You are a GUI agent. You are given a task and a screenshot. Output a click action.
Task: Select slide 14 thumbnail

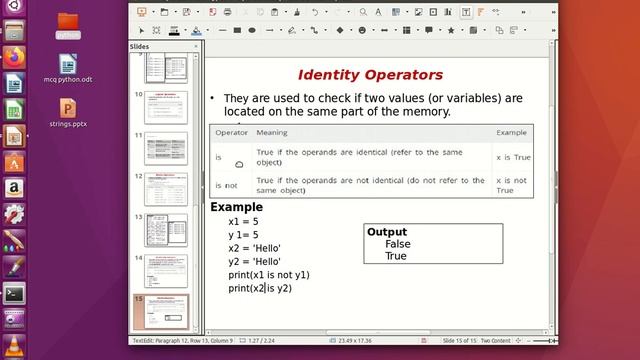(166, 271)
